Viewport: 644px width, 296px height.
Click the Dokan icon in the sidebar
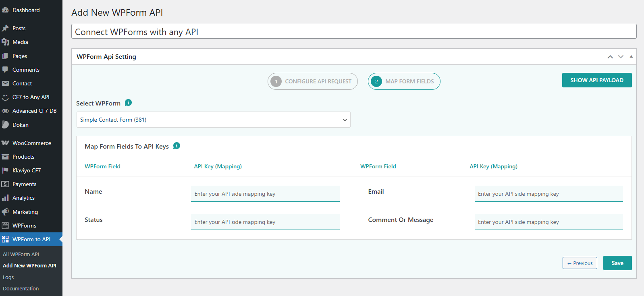(5, 125)
